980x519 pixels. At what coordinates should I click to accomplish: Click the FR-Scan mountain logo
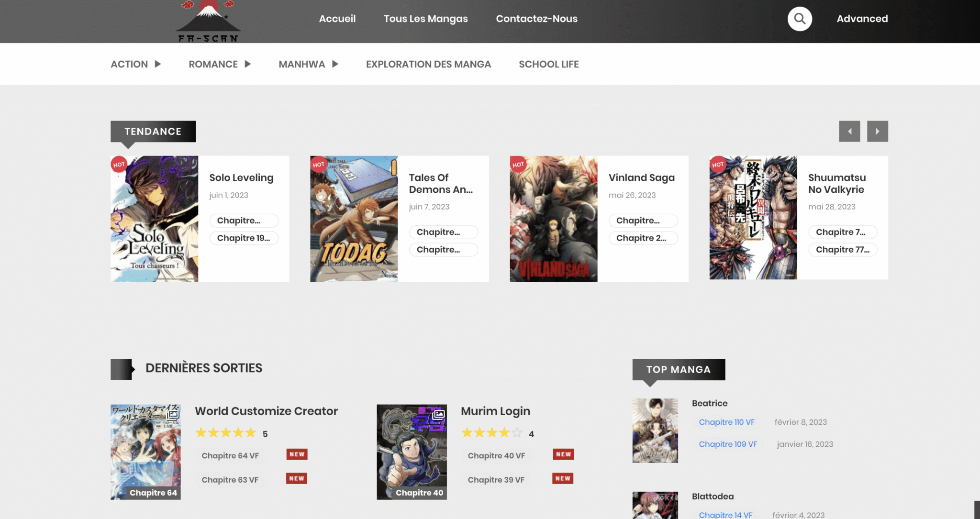(208, 22)
